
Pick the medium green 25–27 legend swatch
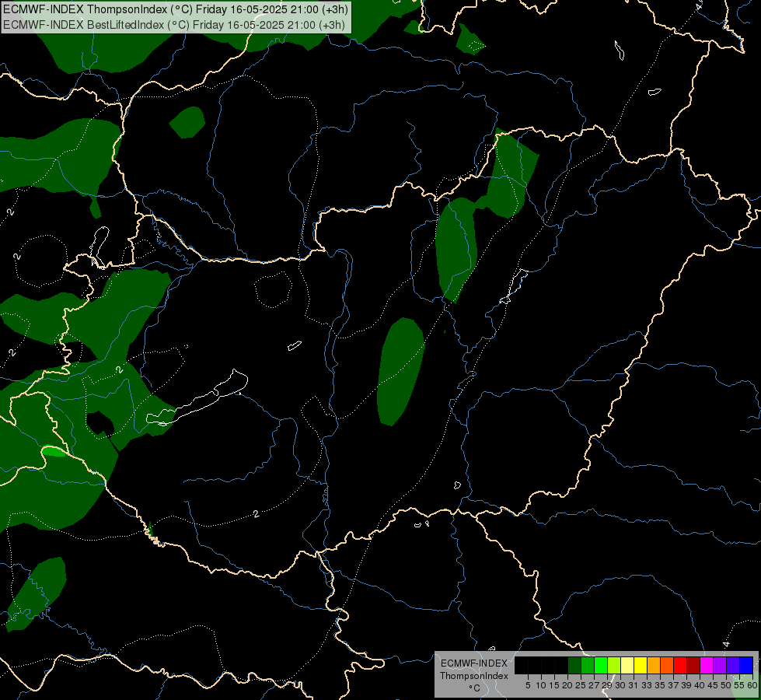click(x=588, y=665)
